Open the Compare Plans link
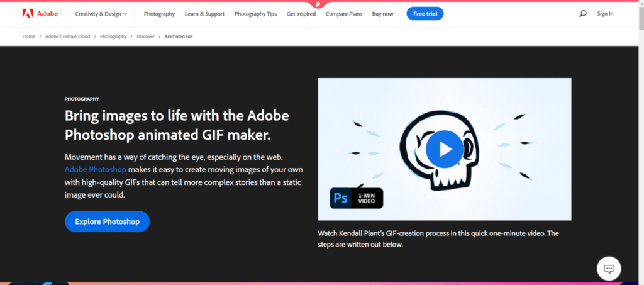This screenshot has width=644, height=285. tap(345, 13)
